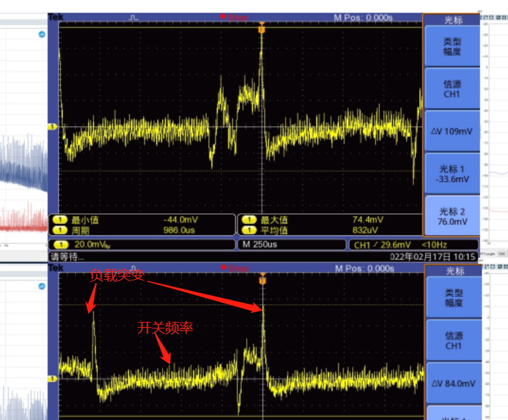508x420 pixels.
Task: Click orange trigger position marker in bottom scope
Action: click(x=263, y=279)
